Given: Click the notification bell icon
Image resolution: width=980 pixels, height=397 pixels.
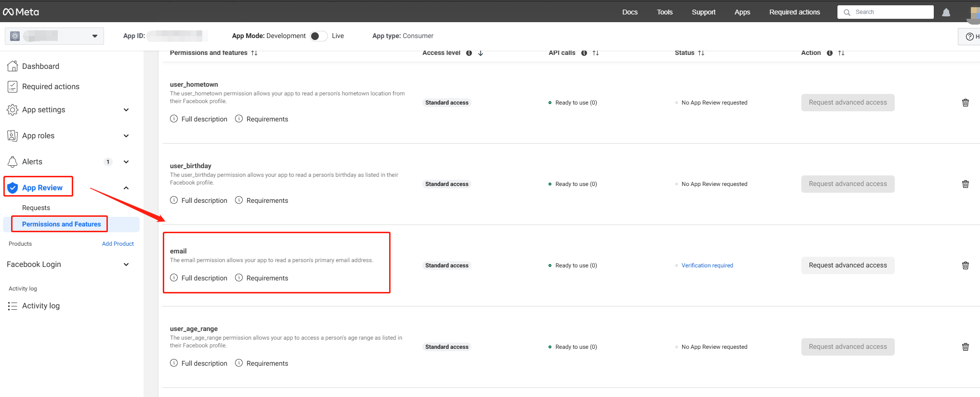Looking at the screenshot, I should click(x=946, y=13).
